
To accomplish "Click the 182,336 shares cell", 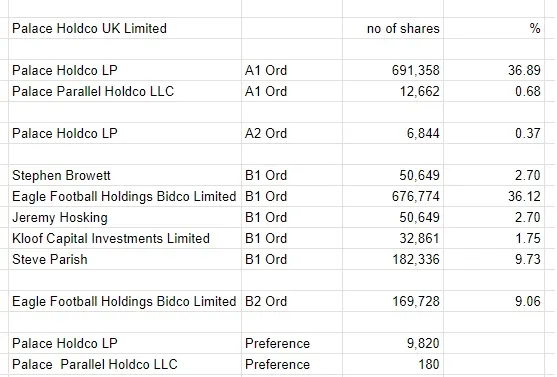I will point(393,259).
